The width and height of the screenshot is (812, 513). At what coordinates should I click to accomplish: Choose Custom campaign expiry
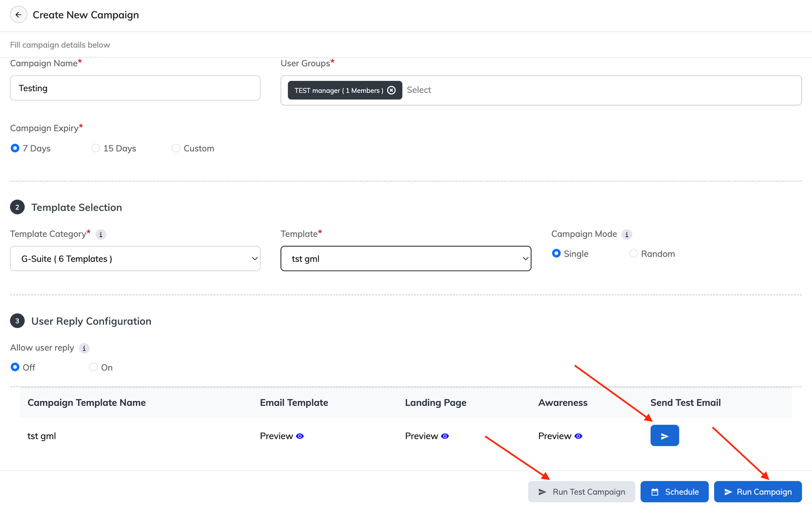[176, 148]
